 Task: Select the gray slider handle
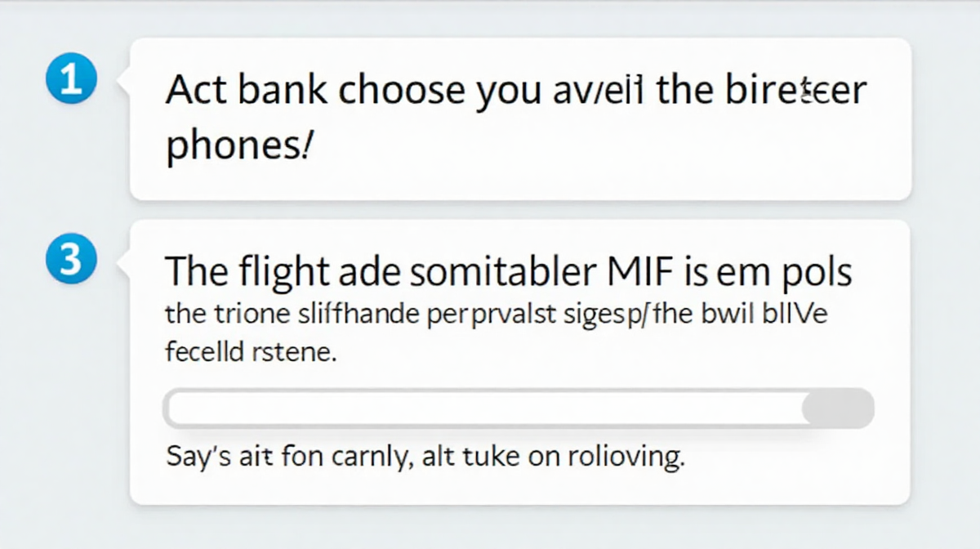[x=838, y=408]
